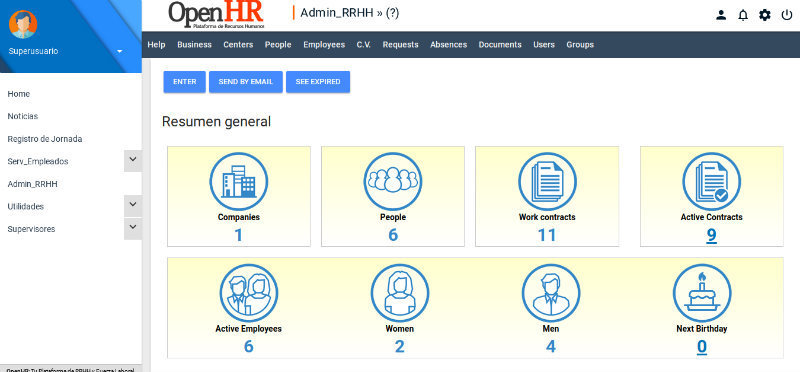
Task: Click the Superusuario name label
Action: coord(33,52)
